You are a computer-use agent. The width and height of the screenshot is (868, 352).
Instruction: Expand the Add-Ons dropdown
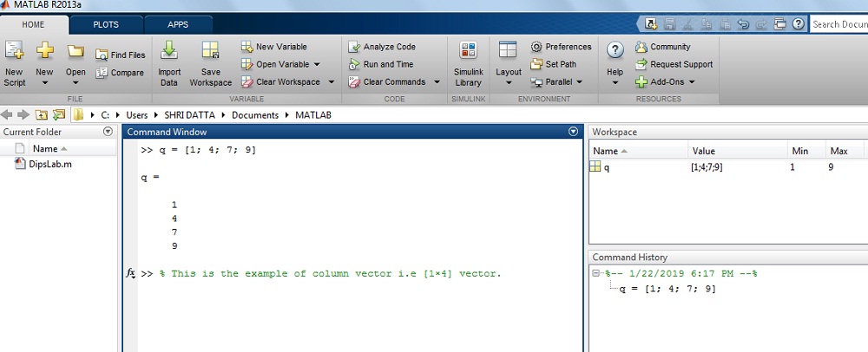(x=692, y=82)
